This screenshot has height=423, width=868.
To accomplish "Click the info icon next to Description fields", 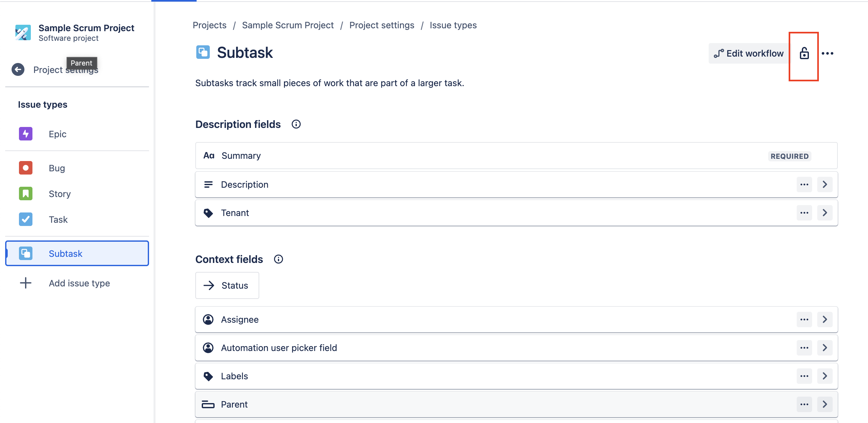I will pos(296,124).
